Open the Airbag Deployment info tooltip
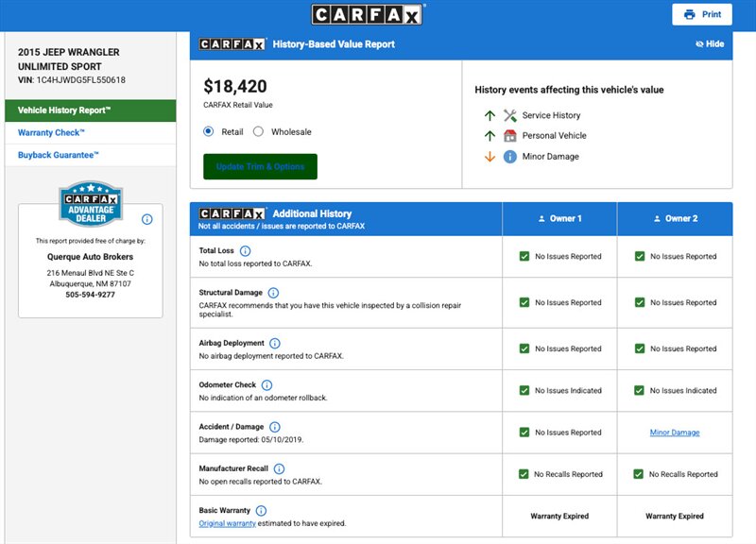The height and width of the screenshot is (544, 756). point(276,344)
